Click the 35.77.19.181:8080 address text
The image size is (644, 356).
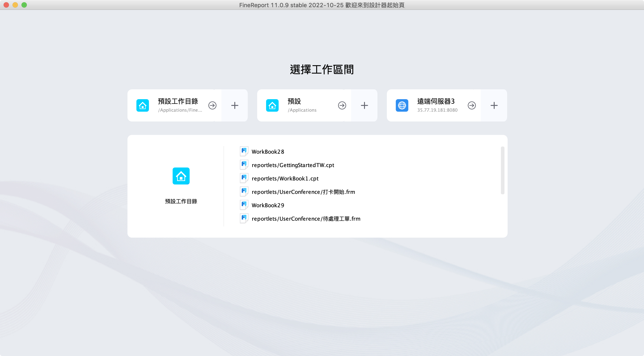click(437, 110)
